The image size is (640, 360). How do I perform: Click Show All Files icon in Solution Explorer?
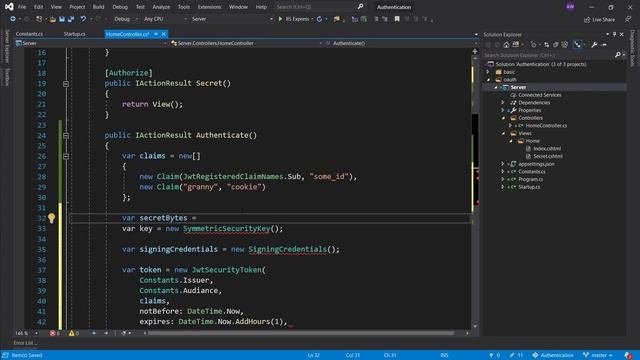pyautogui.click(x=565, y=44)
